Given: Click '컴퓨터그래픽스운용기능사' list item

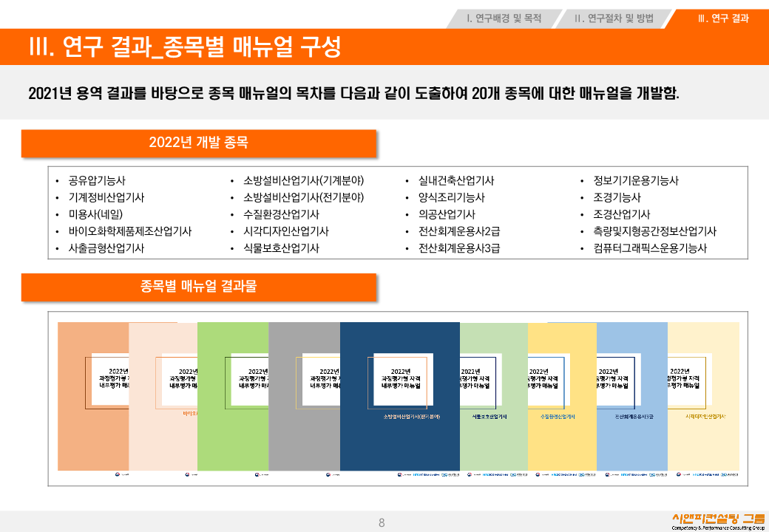Looking at the screenshot, I should (x=650, y=248).
